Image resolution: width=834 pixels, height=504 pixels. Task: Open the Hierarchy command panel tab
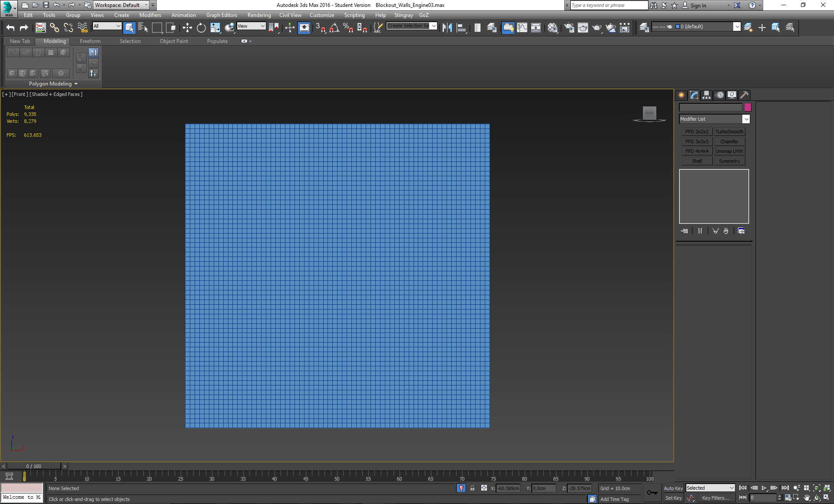[707, 95]
